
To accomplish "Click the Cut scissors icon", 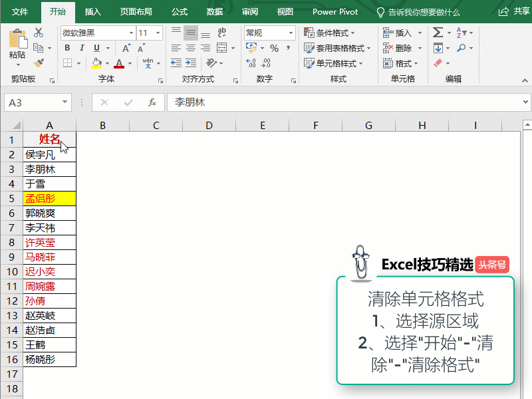I will [x=38, y=33].
